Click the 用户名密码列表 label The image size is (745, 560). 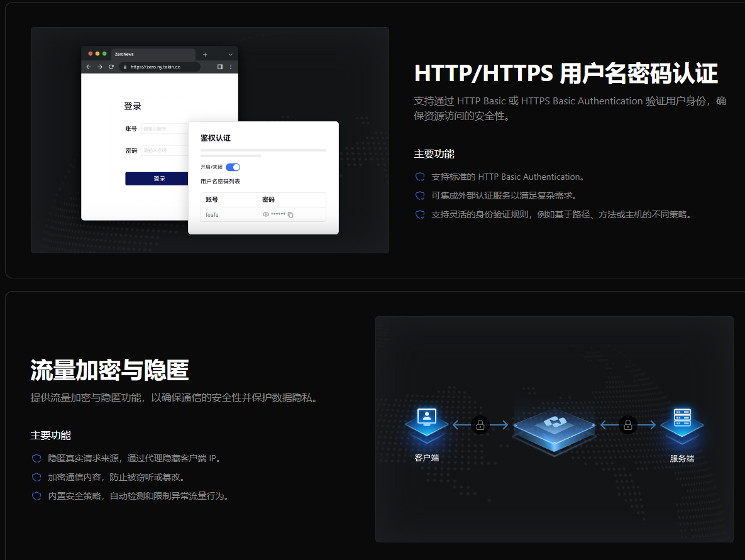[x=221, y=182]
